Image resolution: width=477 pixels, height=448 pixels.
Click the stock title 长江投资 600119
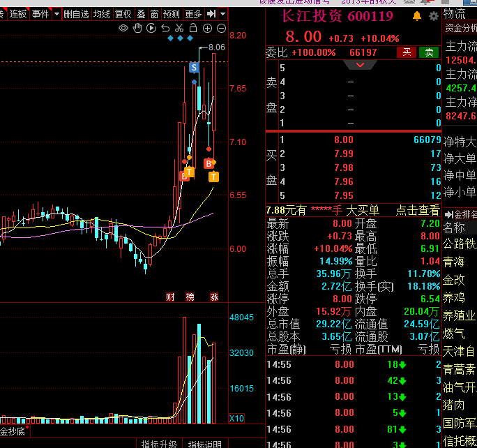point(337,16)
